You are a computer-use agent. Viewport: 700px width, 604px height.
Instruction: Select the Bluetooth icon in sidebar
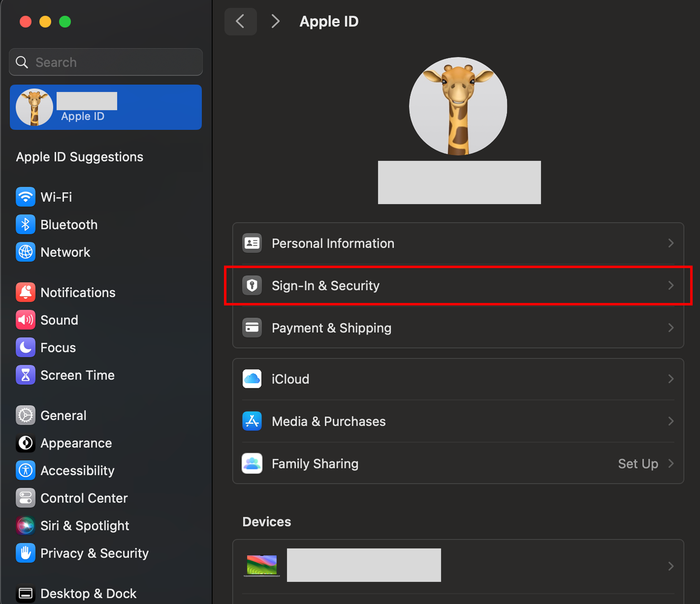[25, 225]
